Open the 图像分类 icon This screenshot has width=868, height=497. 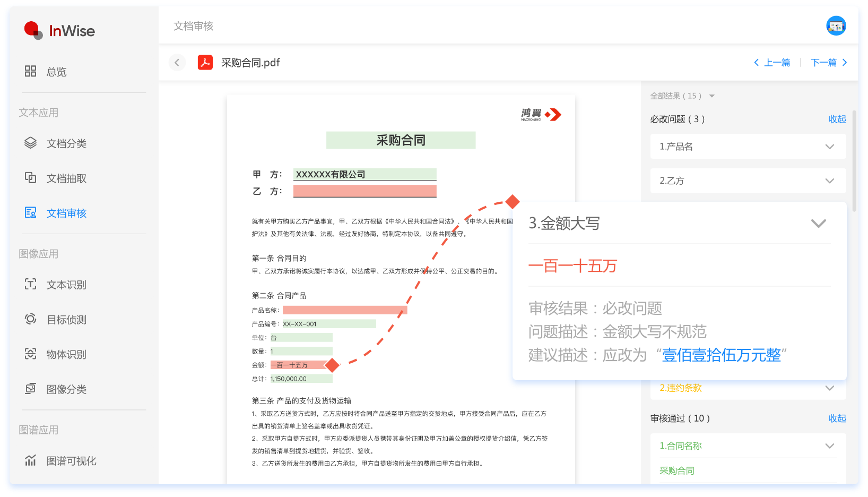(x=30, y=389)
